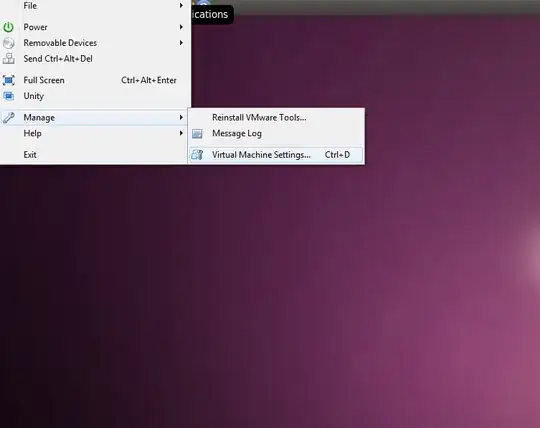The width and height of the screenshot is (540, 428).
Task: Expand the Manage submenu arrow
Action: (x=181, y=118)
